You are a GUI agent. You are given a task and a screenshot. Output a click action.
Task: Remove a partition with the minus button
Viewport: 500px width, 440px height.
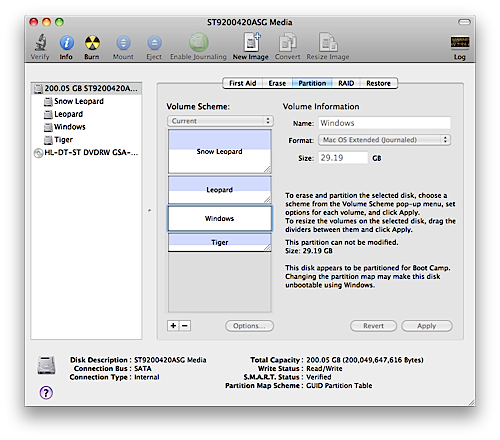185,326
